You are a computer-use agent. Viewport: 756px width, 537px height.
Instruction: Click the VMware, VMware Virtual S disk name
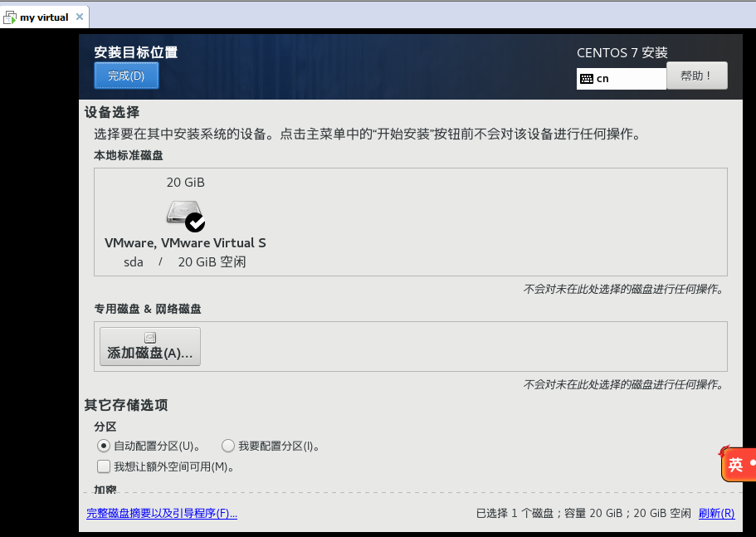[x=185, y=243]
